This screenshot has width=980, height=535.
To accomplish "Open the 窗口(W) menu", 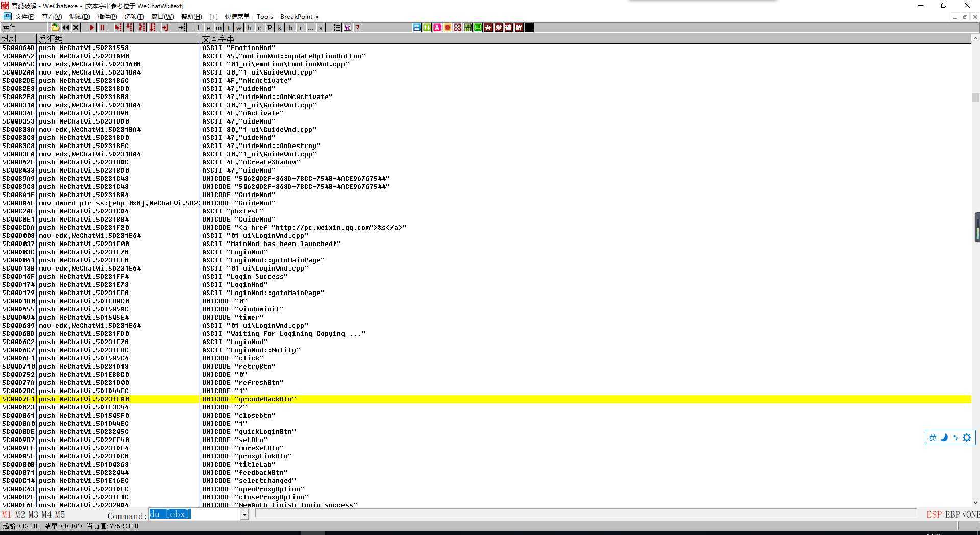I will 162,17.
